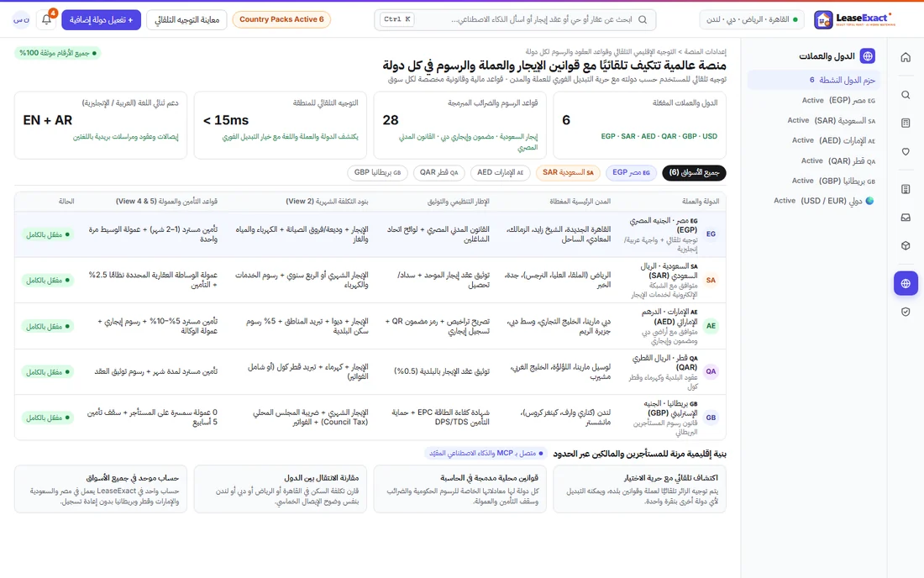924x578 pixels.
Task: Click the مفعّل بالكامل status in Britain row
Action: coord(47,418)
